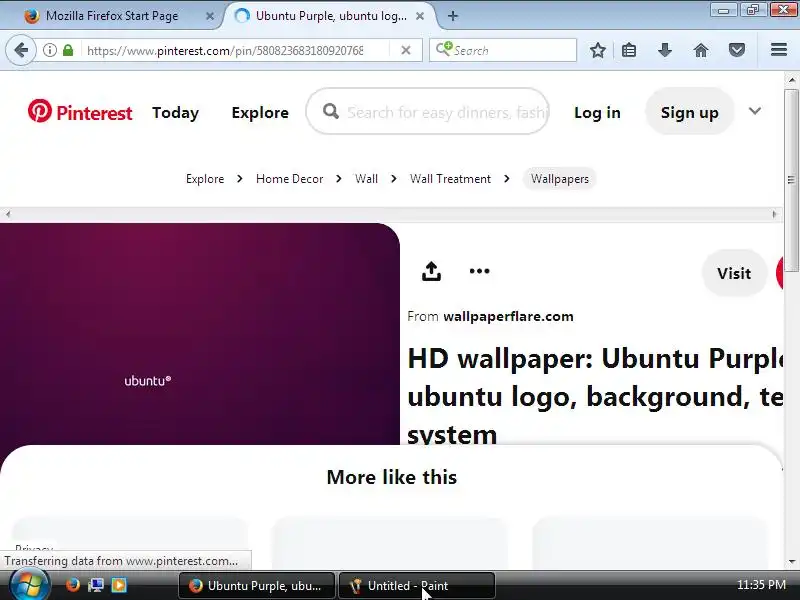Viewport: 800px width, 600px height.
Task: Click vertical scrollbar up arrow
Action: 792,80
